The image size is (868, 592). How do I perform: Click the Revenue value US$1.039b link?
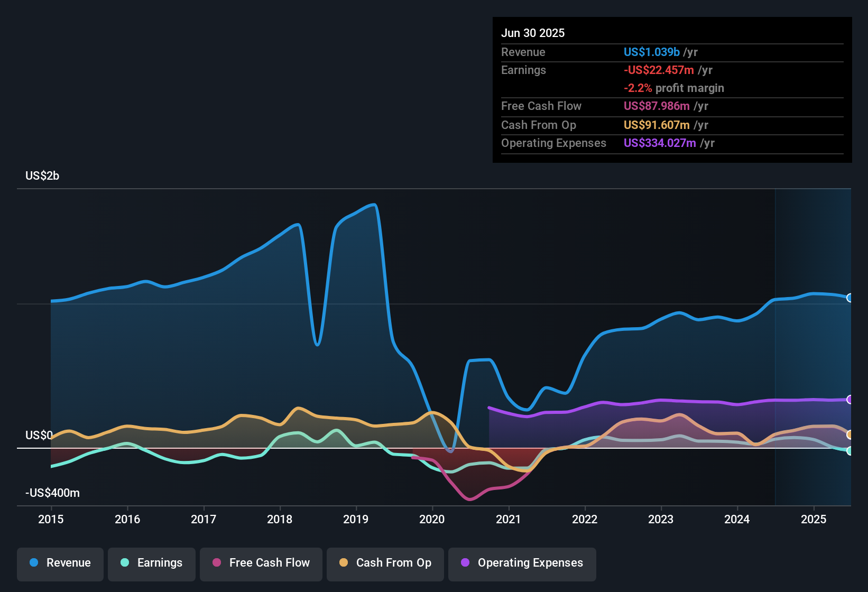pos(651,52)
